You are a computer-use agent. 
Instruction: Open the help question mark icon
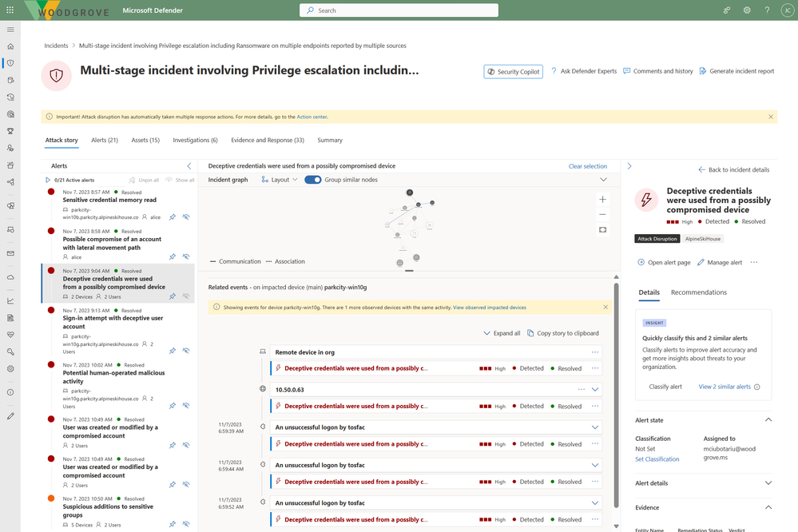tap(767, 10)
